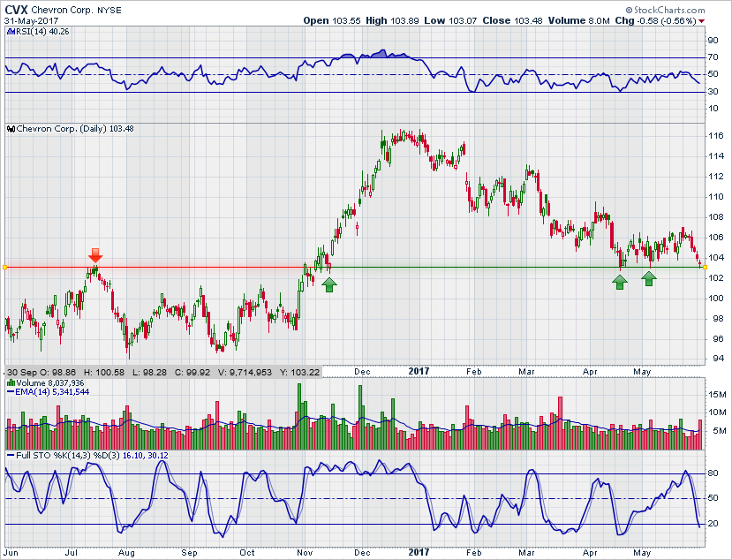The width and height of the screenshot is (732, 560).
Task: Click the High 103.89 value
Action: pos(392,20)
